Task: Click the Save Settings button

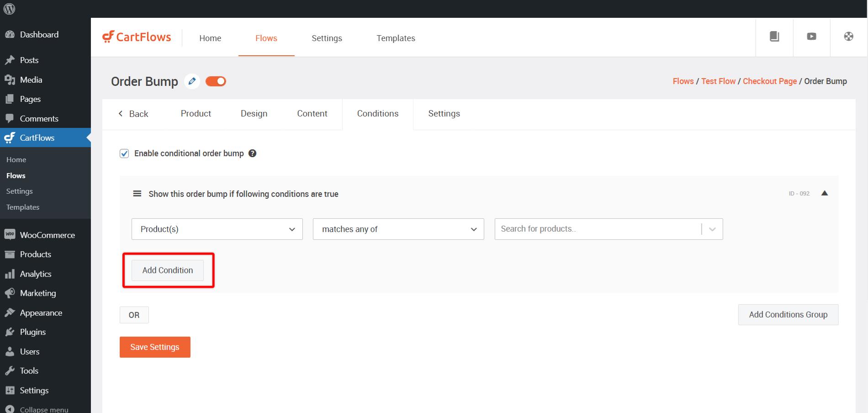Action: coord(155,347)
